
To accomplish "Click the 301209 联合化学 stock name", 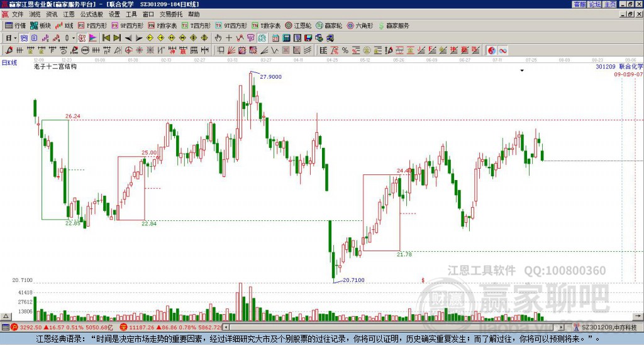I will (x=619, y=66).
